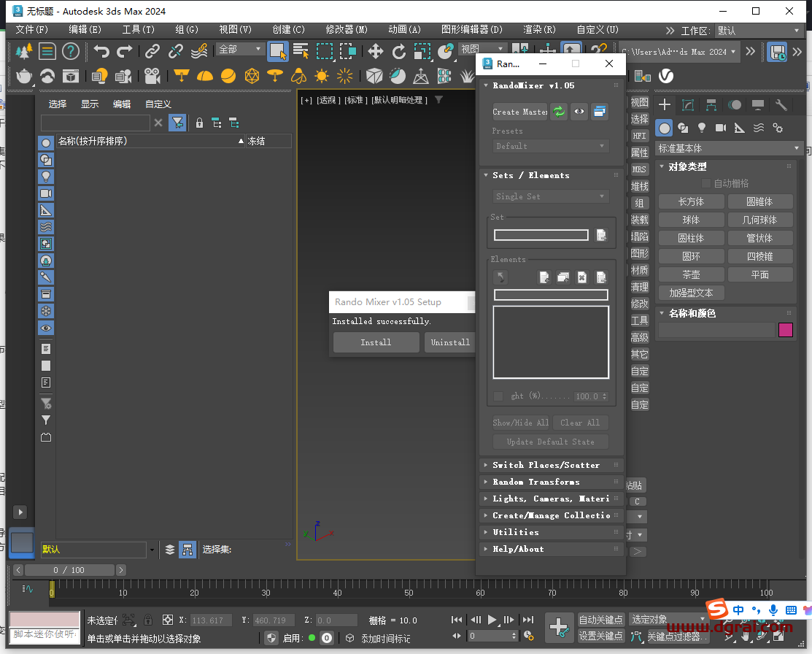Open the Single Set dropdown
This screenshot has width=812, height=654.
click(551, 196)
